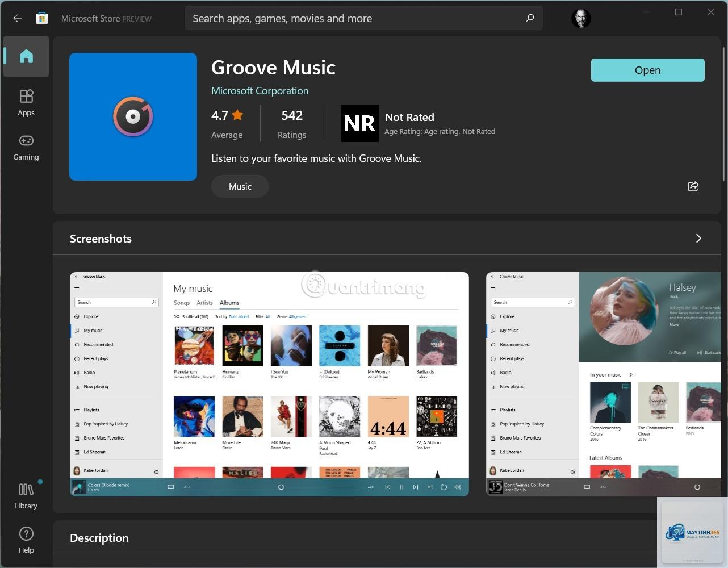The image size is (728, 568).
Task: Open the Apps section
Action: tap(26, 103)
